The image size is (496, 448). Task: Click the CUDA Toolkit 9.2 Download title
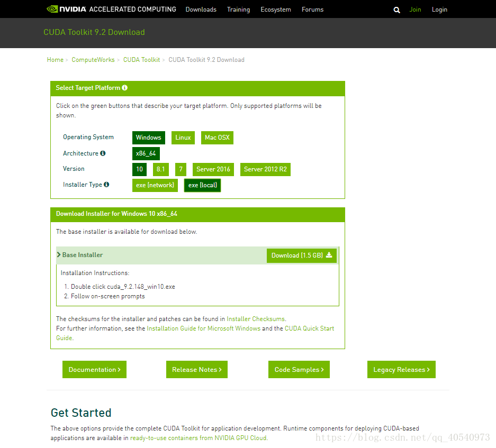coord(94,32)
